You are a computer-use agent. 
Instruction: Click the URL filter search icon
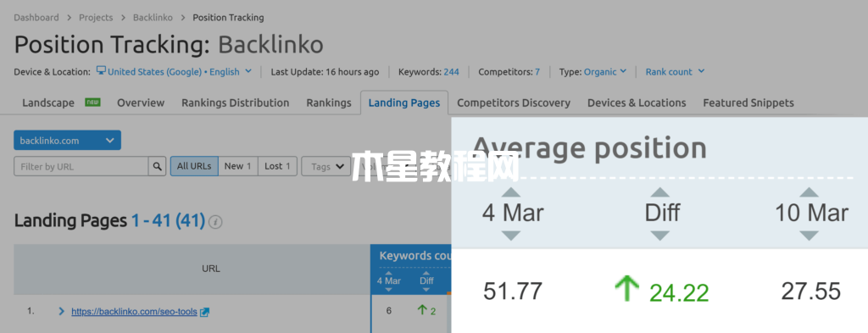(x=157, y=166)
